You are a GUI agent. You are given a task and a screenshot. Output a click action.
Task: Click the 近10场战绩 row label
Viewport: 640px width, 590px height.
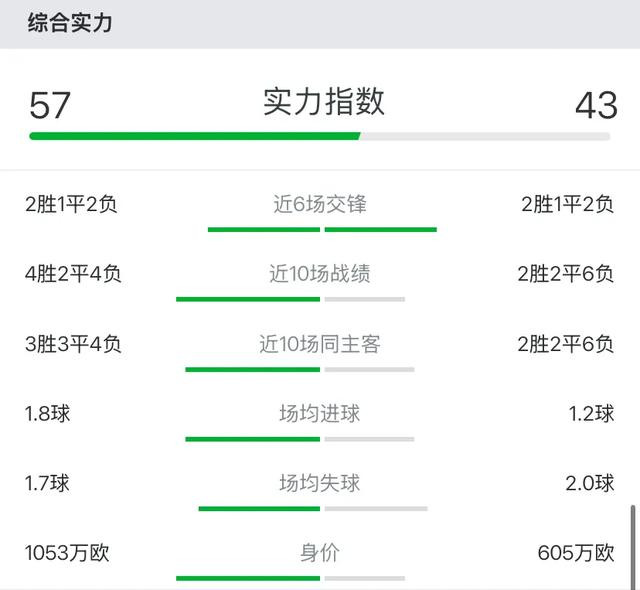(x=320, y=273)
